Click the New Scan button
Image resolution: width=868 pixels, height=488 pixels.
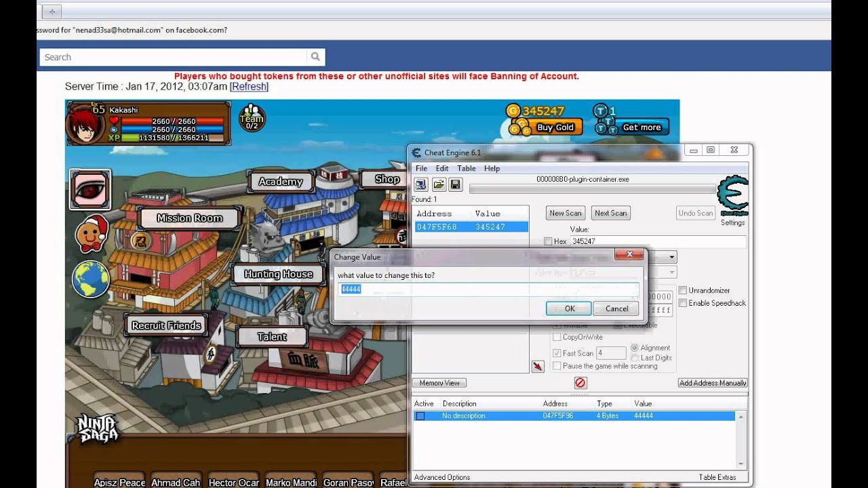566,213
